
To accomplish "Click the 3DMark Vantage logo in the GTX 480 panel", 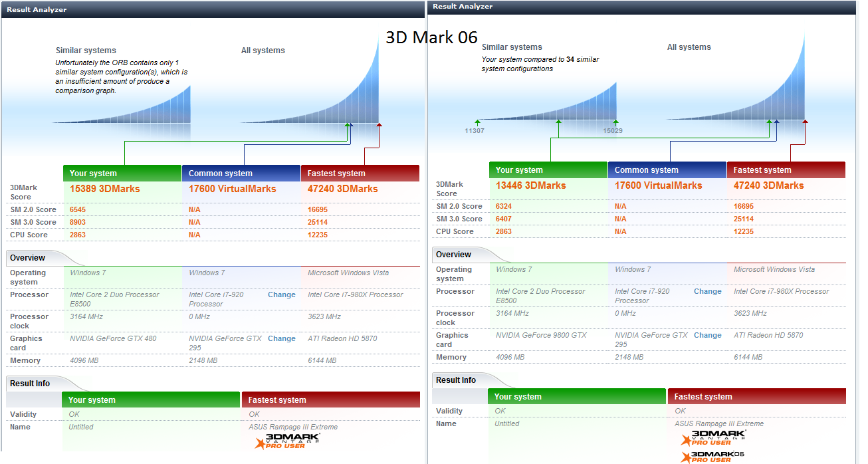I will pyautogui.click(x=287, y=441).
